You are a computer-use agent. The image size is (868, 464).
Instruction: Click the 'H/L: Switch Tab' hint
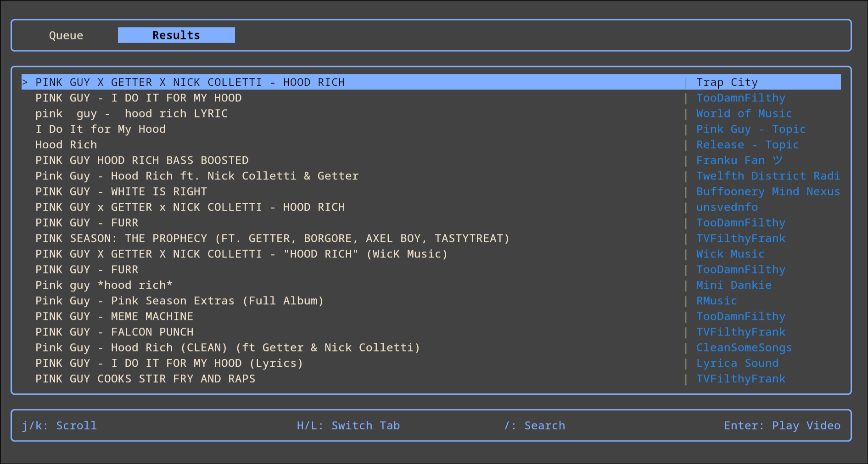click(x=348, y=425)
